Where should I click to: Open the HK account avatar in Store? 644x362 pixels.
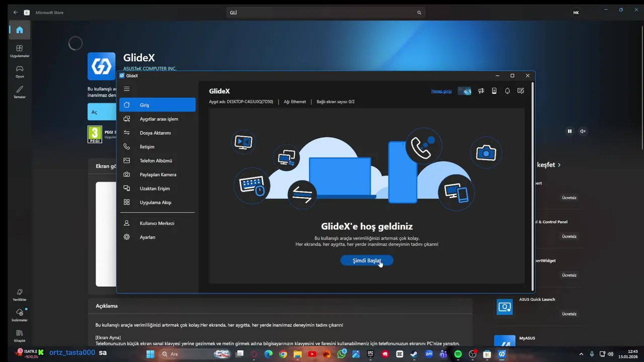click(x=576, y=13)
